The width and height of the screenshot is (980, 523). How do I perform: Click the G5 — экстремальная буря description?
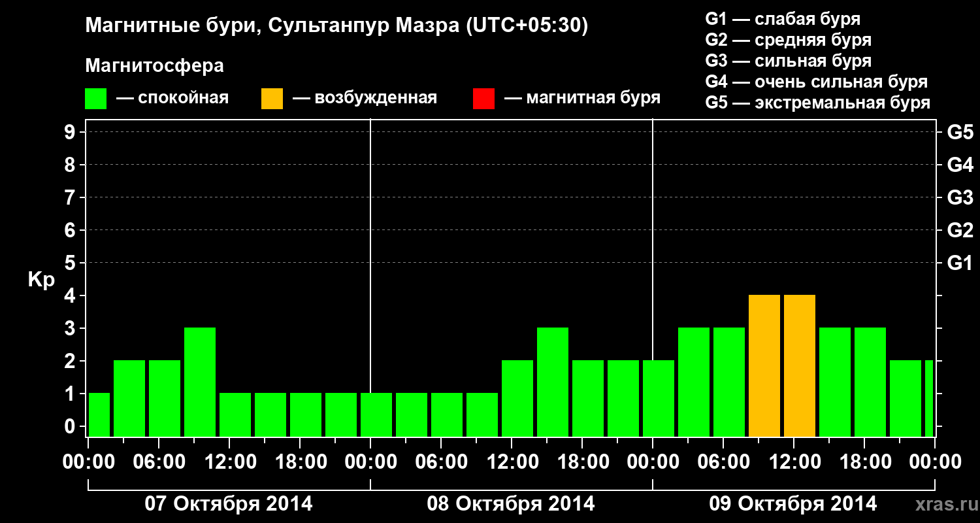817,103
